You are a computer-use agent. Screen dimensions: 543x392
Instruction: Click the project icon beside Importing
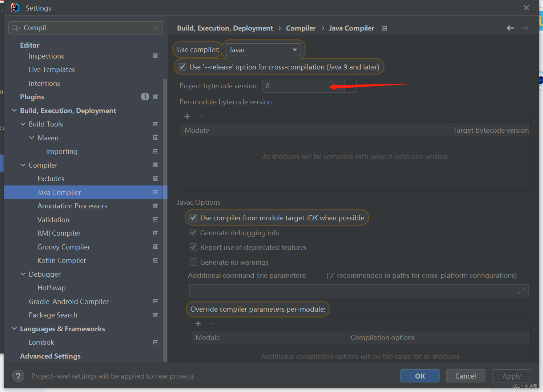[x=156, y=151]
